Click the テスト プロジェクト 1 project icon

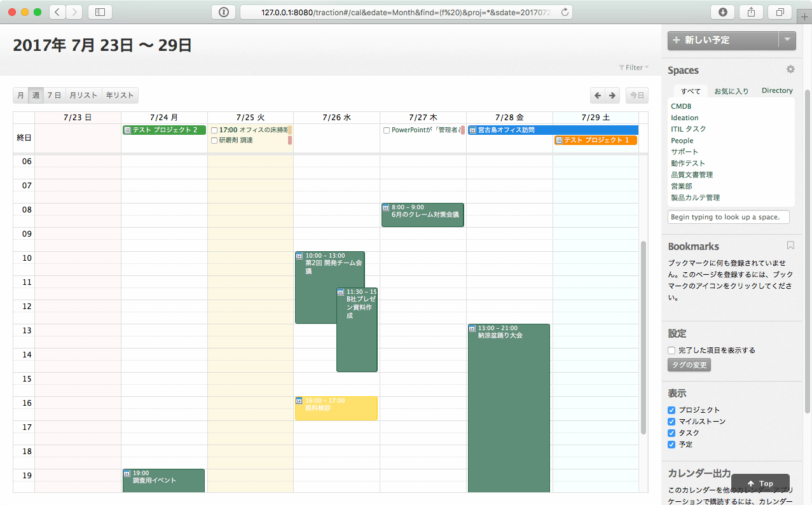(x=559, y=141)
